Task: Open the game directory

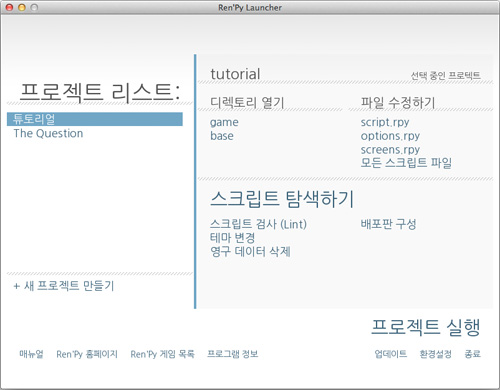Action: click(x=224, y=123)
